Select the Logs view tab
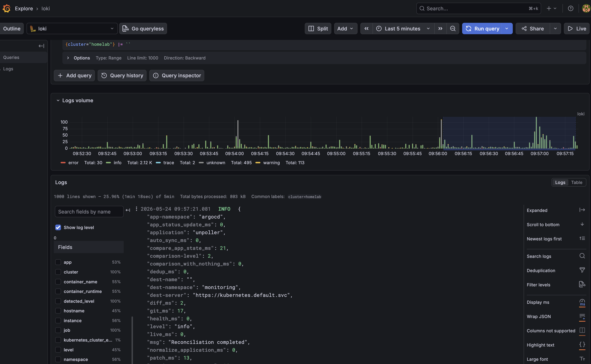The height and width of the screenshot is (364, 591). coord(560,183)
